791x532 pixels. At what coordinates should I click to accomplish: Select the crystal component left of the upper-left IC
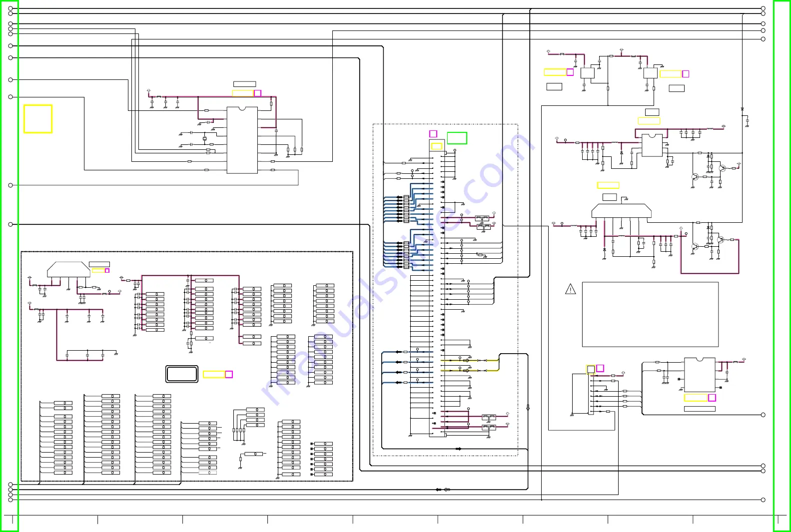pos(204,138)
